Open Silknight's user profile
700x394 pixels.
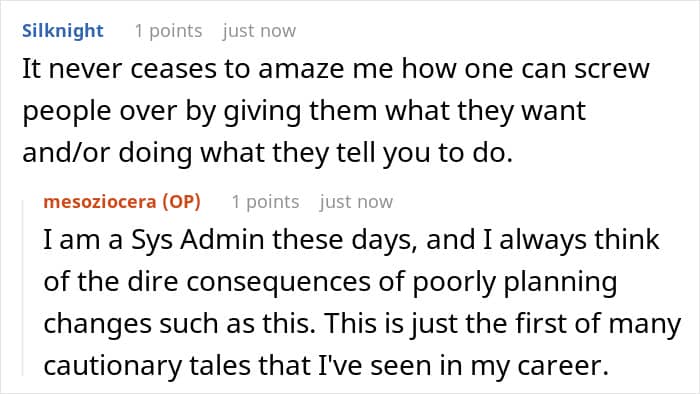click(62, 31)
